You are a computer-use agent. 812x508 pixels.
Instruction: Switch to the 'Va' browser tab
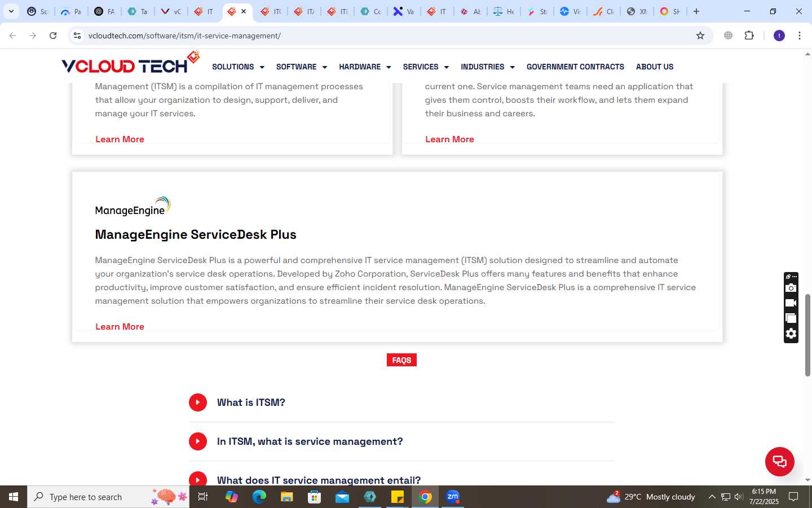[404, 11]
